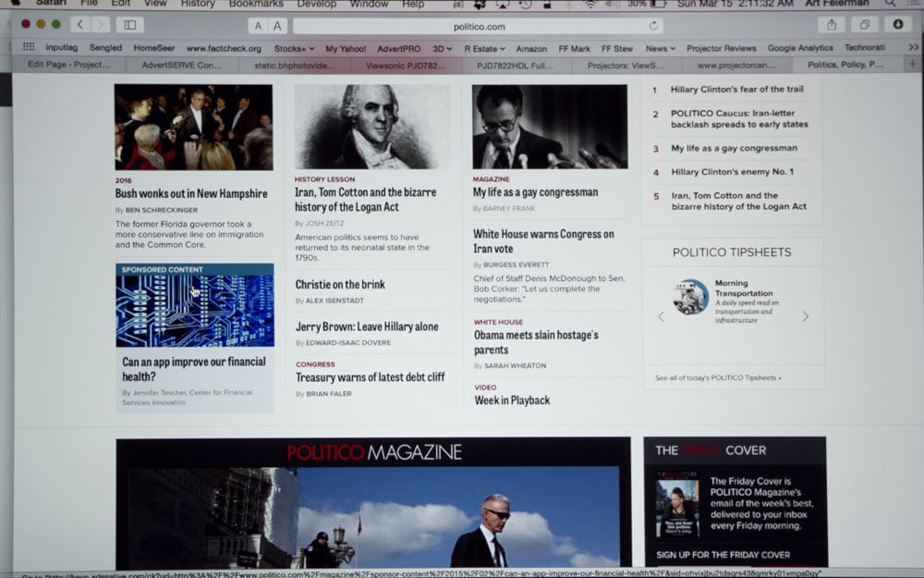Expand the 3D bookmarks folder
This screenshot has width=924, height=578.
pos(442,48)
